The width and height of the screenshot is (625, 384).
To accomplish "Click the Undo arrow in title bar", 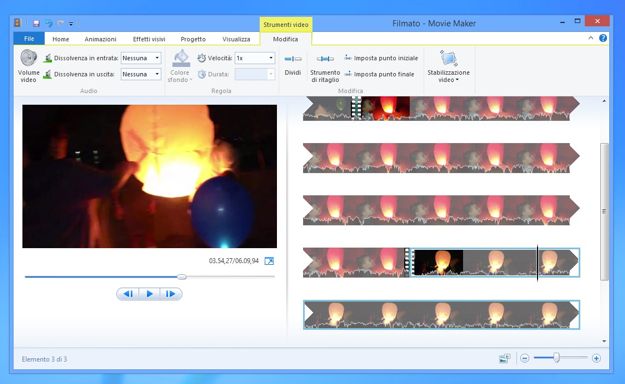I will [x=49, y=24].
